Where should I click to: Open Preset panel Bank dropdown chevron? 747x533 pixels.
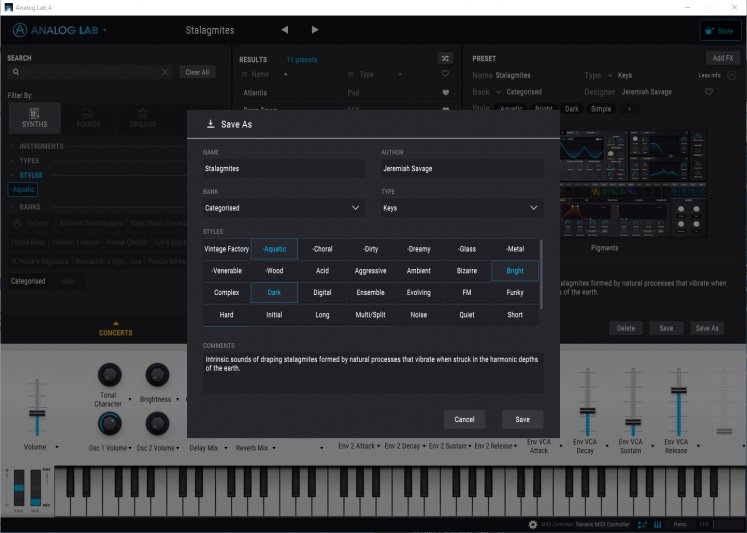pyautogui.click(x=499, y=92)
